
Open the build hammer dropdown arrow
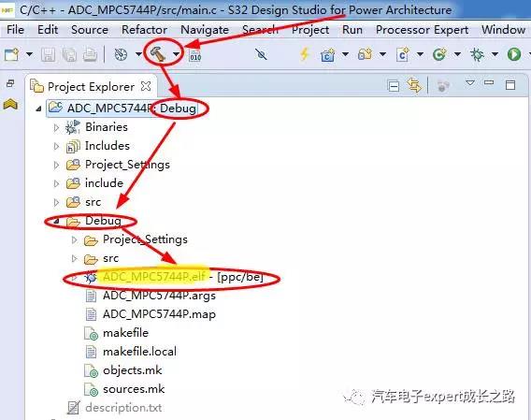[x=176, y=54]
